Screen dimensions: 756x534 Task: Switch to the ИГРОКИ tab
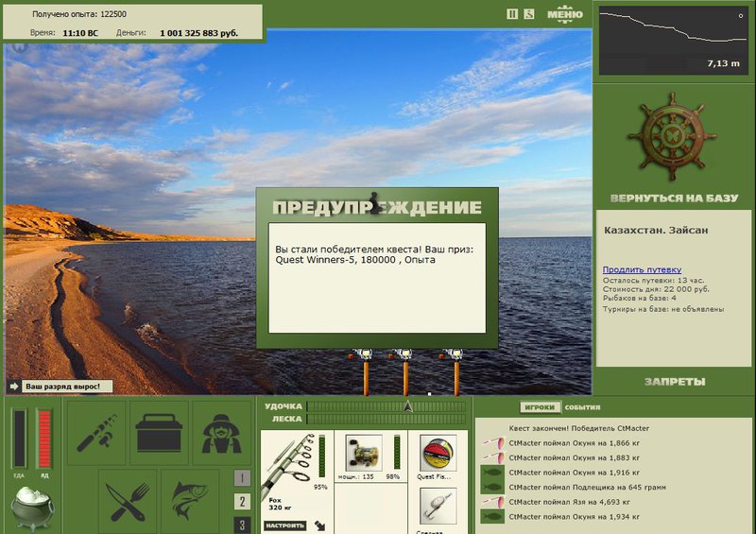tap(540, 407)
